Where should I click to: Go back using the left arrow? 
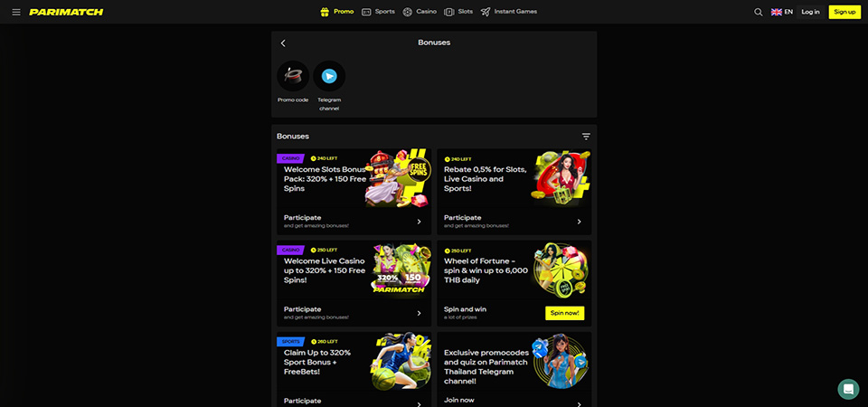tap(283, 43)
